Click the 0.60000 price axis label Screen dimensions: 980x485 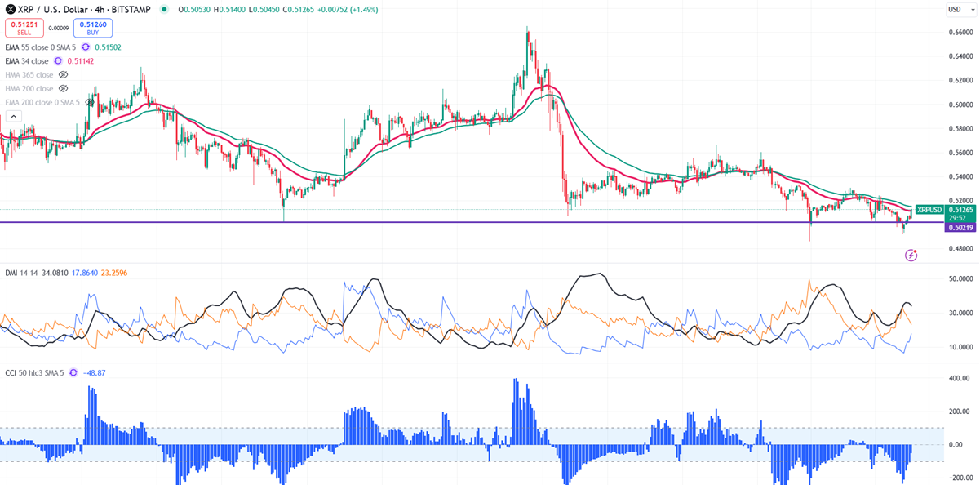click(x=962, y=105)
